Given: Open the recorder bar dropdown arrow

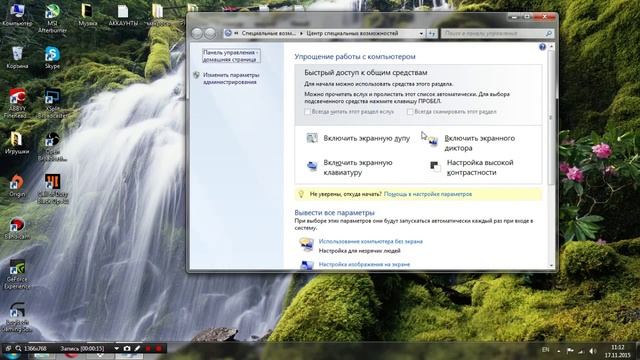Looking at the screenshot, I should click(116, 348).
